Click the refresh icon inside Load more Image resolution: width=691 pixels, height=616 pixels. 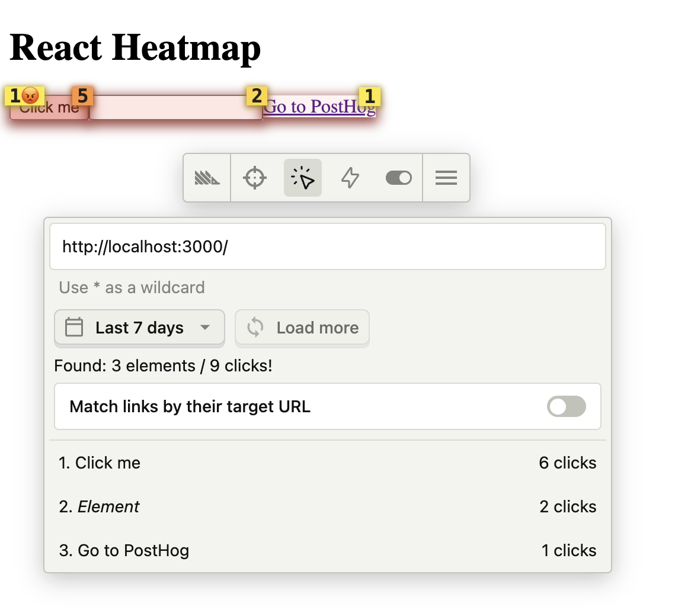pyautogui.click(x=255, y=327)
